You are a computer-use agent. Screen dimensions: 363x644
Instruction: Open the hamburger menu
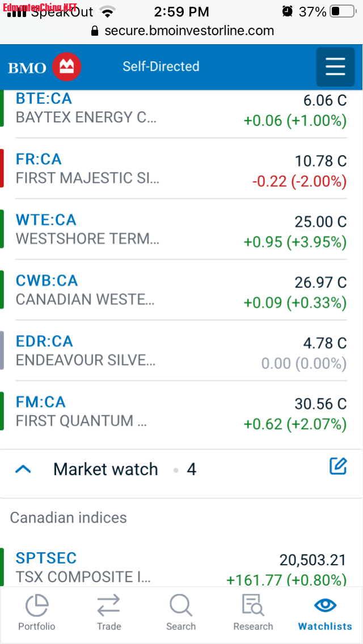[335, 67]
